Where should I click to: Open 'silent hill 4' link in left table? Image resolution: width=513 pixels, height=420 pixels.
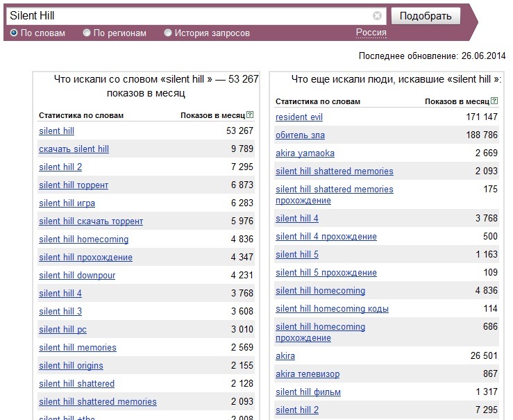coord(60,294)
